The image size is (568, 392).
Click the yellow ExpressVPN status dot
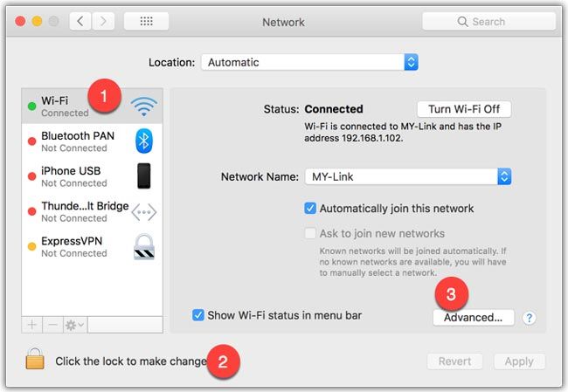[31, 247]
